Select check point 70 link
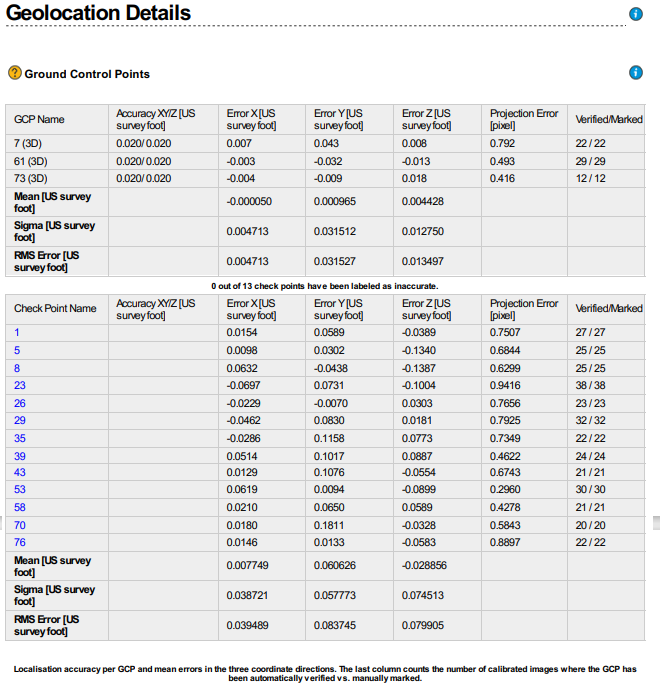The width and height of the screenshot is (660, 687). coord(20,525)
